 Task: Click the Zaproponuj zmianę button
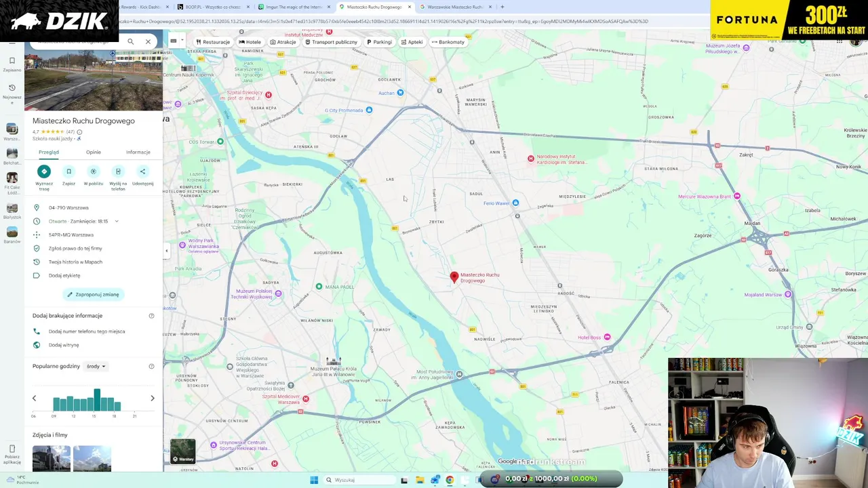click(94, 294)
